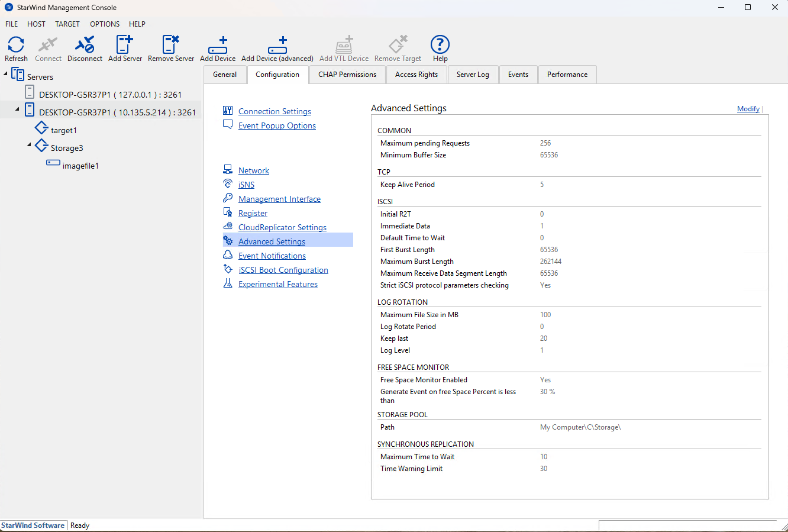Click the StarWind Software status bar label

(x=33, y=525)
